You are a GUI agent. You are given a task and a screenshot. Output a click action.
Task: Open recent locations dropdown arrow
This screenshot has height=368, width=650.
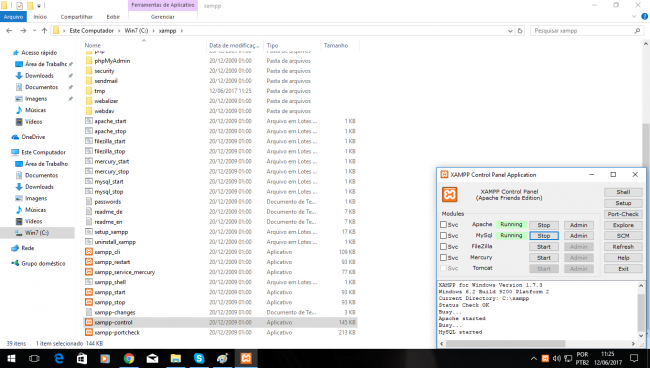34,31
